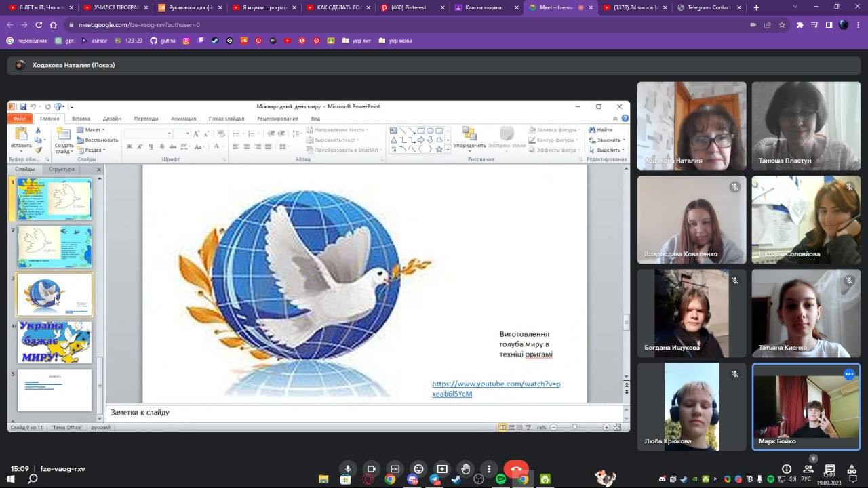The width and height of the screenshot is (868, 488).
Task: Toggle captions in the call bar
Action: [395, 469]
